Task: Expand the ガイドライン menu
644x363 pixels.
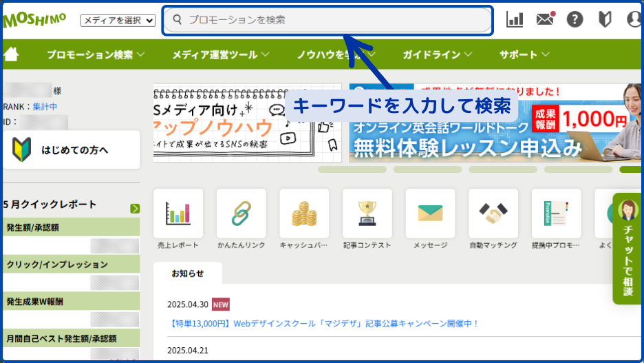Action: pyautogui.click(x=437, y=54)
